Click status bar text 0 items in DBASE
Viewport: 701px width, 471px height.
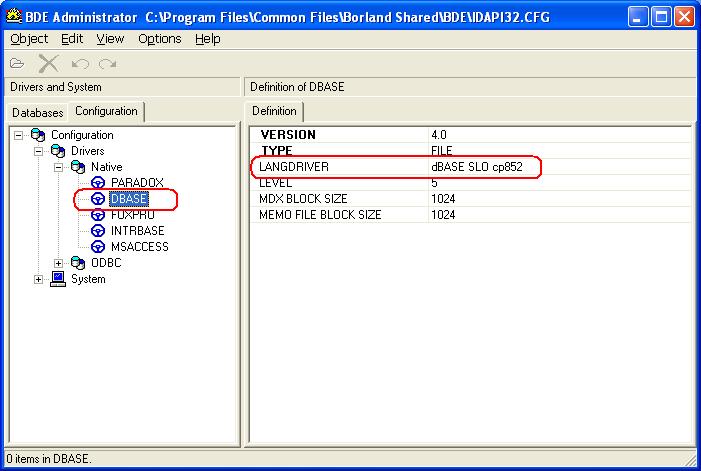(x=49, y=458)
